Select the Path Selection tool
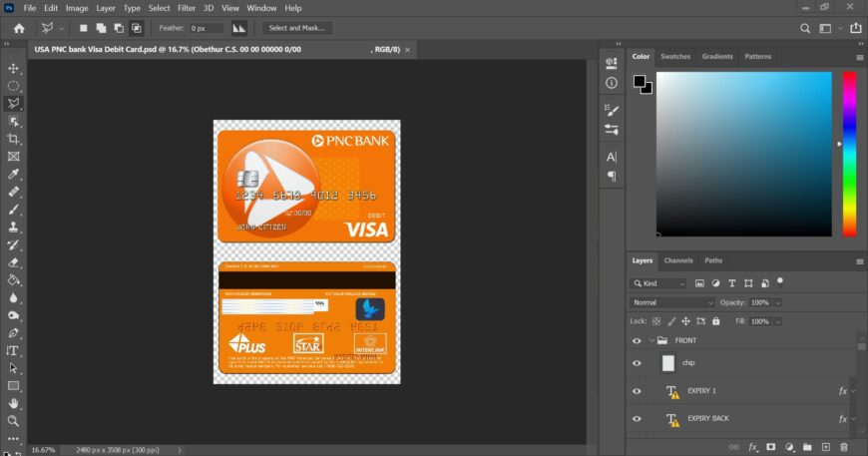This screenshot has width=868, height=456. [x=13, y=368]
